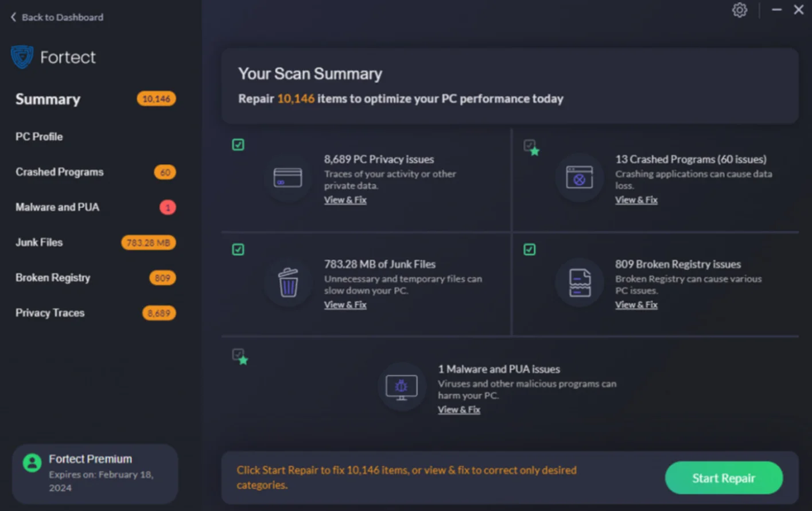812x511 pixels.
Task: Toggle the Broken Registry issues checkbox
Action: point(530,250)
